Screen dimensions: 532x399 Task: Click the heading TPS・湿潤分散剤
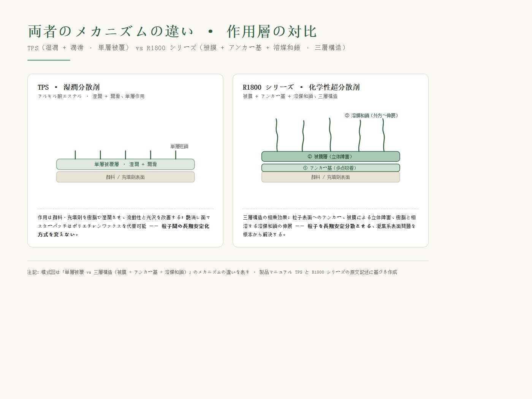click(x=69, y=87)
